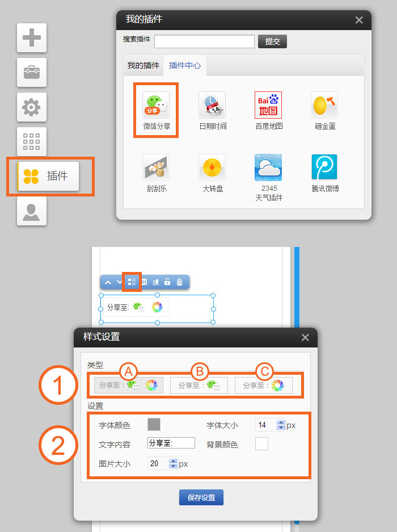Open style settings icon in widget toolbar

point(132,282)
